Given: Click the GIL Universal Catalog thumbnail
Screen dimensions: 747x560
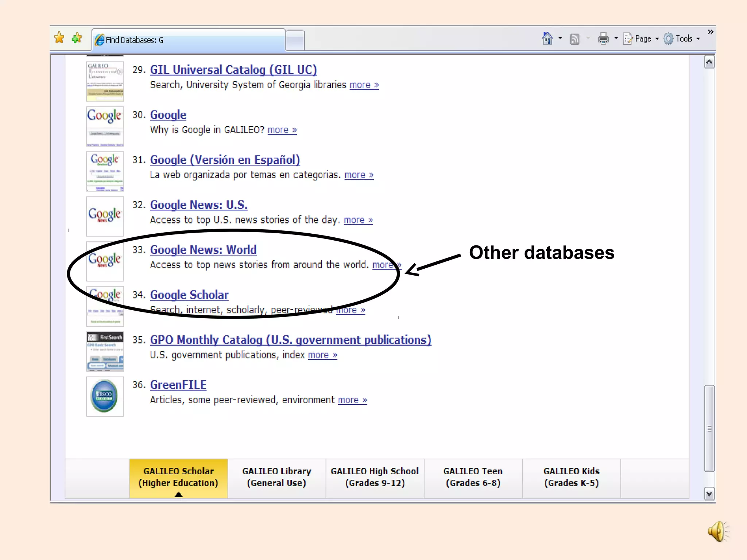Looking at the screenshot, I should click(105, 81).
